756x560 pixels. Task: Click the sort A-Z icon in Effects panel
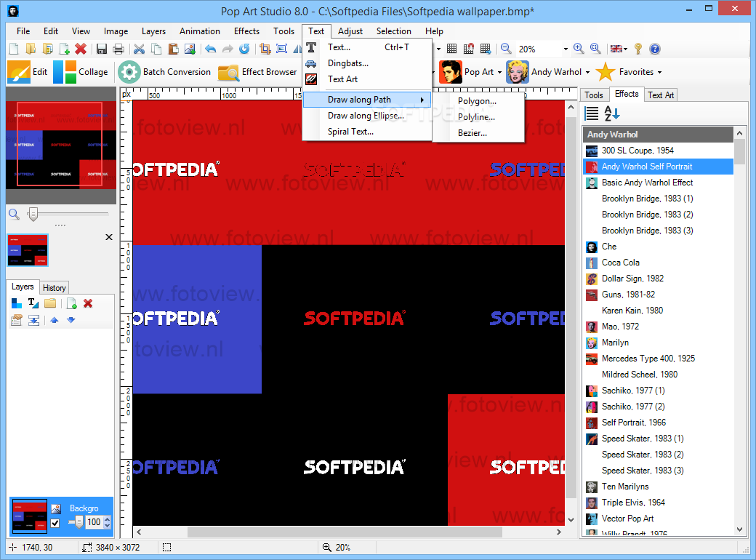(612, 113)
